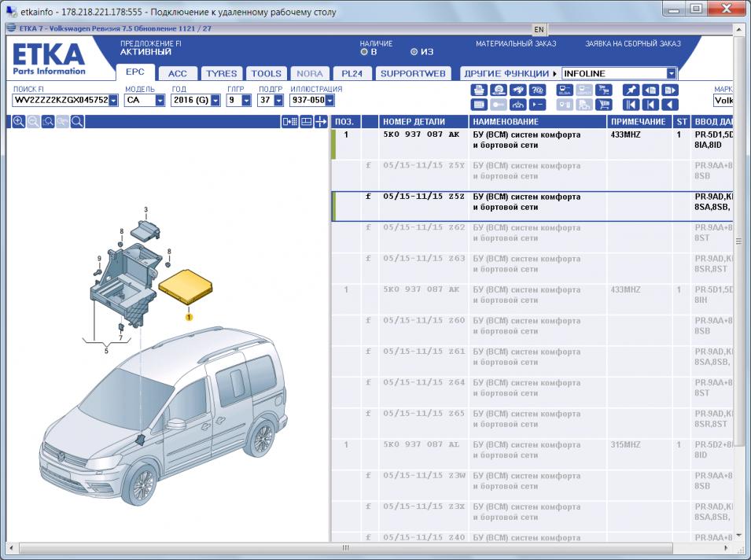Open the question mark help toolbar icon
The image size is (751, 560).
537,90
